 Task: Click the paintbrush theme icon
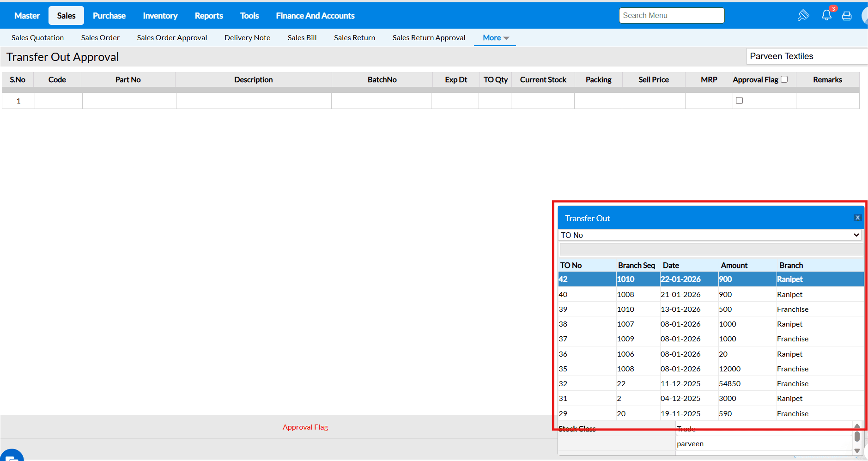click(803, 16)
